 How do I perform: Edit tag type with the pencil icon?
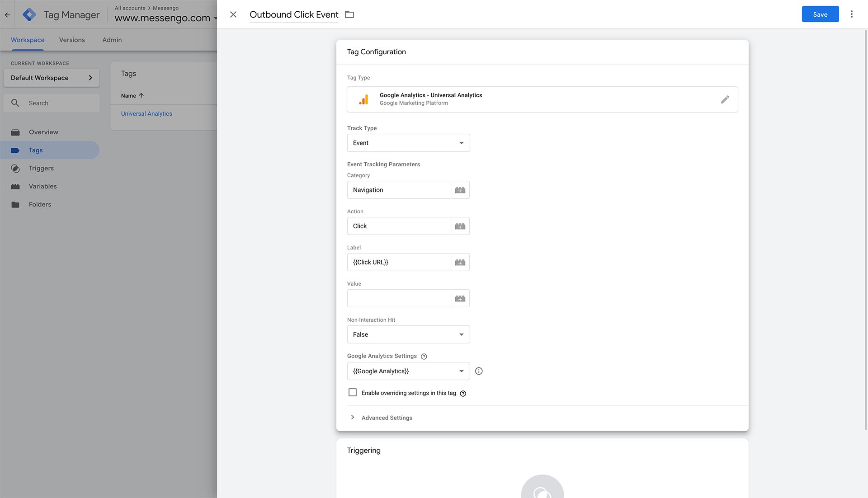tap(725, 99)
